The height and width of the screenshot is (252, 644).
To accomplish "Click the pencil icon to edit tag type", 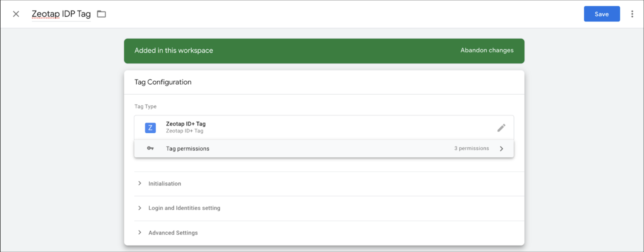I will pos(501,128).
